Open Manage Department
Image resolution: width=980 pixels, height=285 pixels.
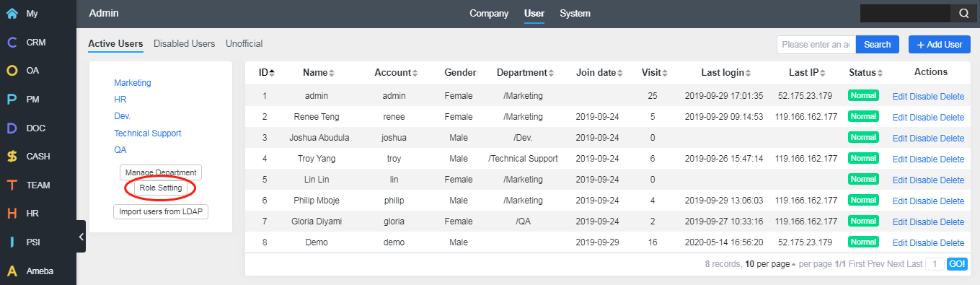(x=161, y=172)
